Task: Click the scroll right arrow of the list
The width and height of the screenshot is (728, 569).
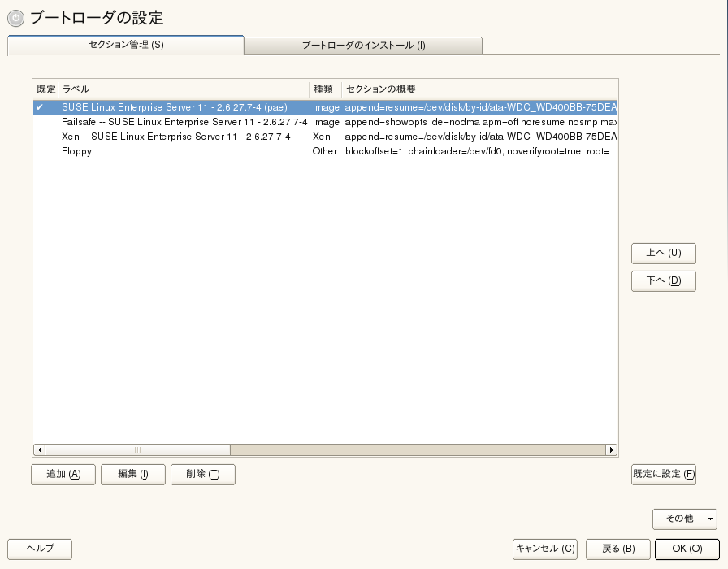Action: (612, 450)
